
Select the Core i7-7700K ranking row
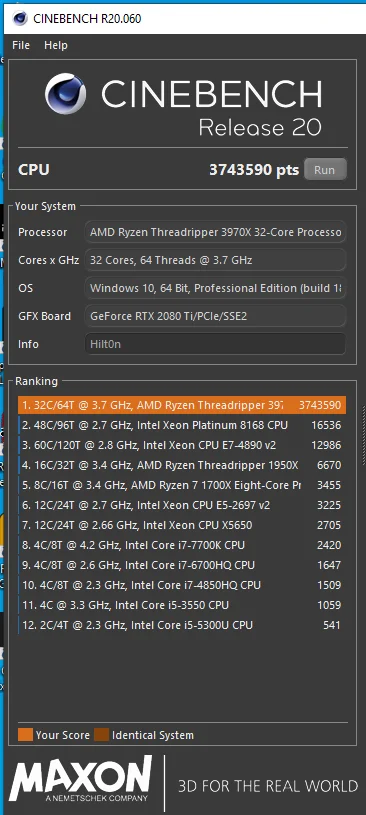coord(182,545)
